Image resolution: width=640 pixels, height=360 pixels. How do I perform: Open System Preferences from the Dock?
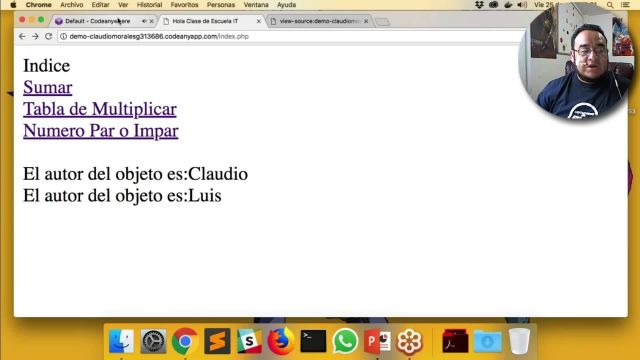coord(153,341)
